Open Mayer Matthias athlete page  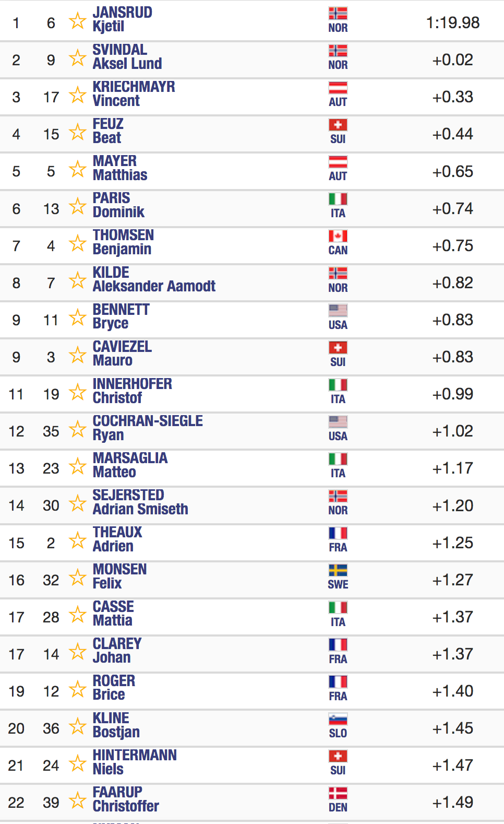[120, 168]
